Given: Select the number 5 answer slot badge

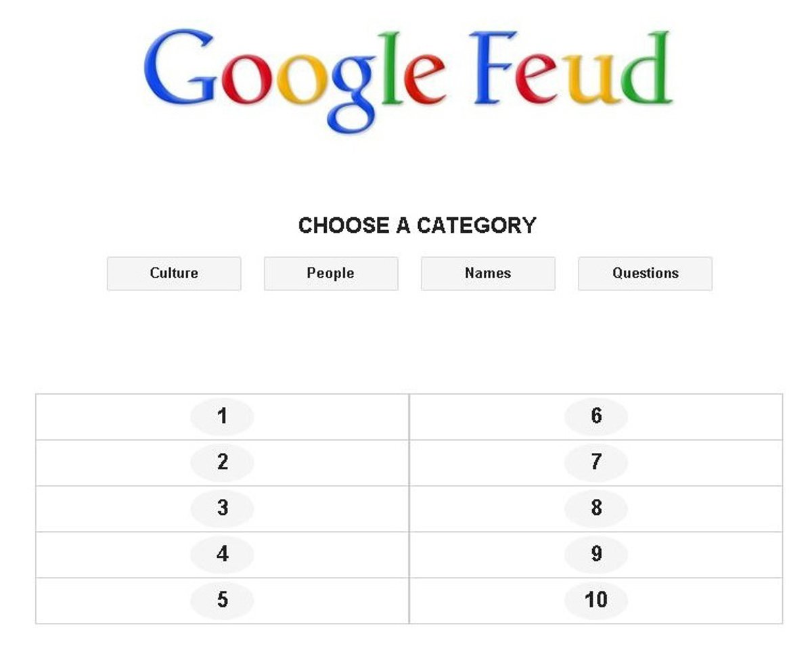Looking at the screenshot, I should pos(222,600).
